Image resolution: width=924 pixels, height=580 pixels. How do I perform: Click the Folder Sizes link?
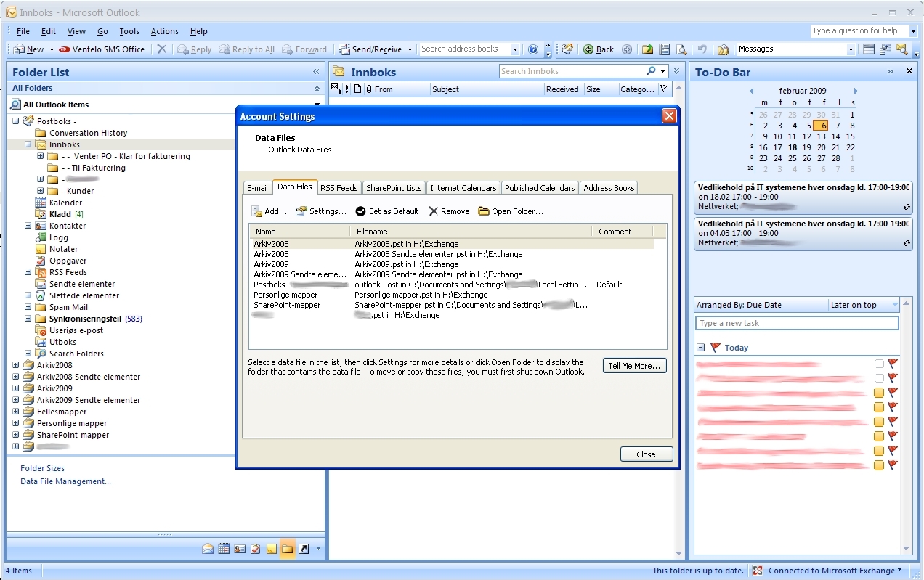[42, 469]
